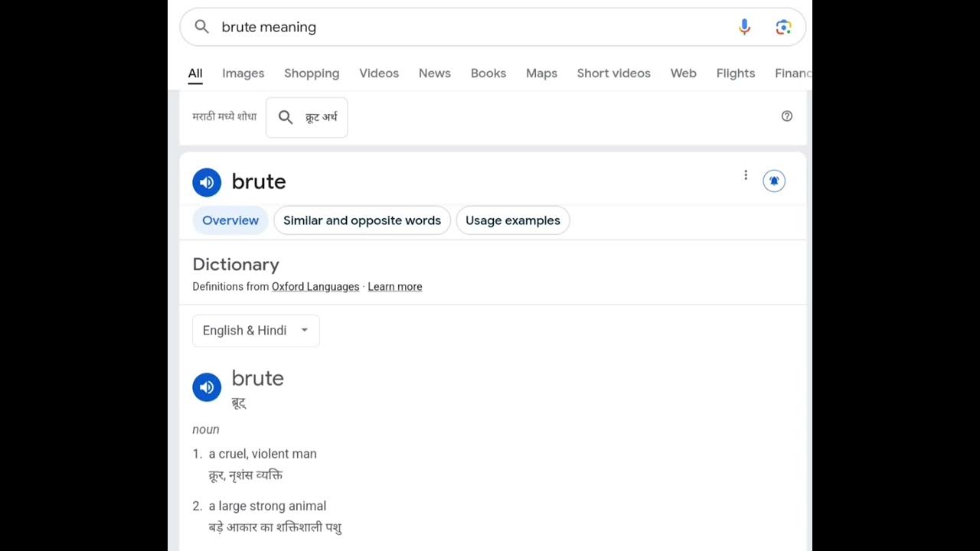
Task: Click the Learn more link
Action: (395, 287)
